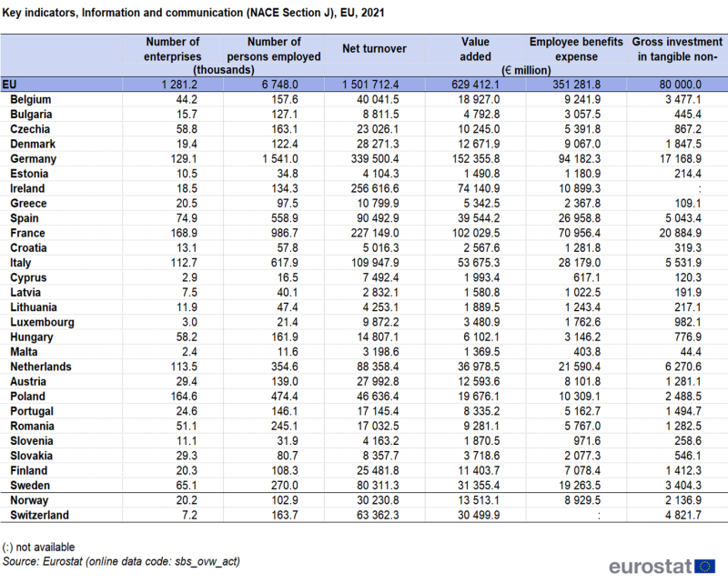Image resolution: width=728 pixels, height=583 pixels.
Task: Click the 'Belgium' row label
Action: point(31,99)
